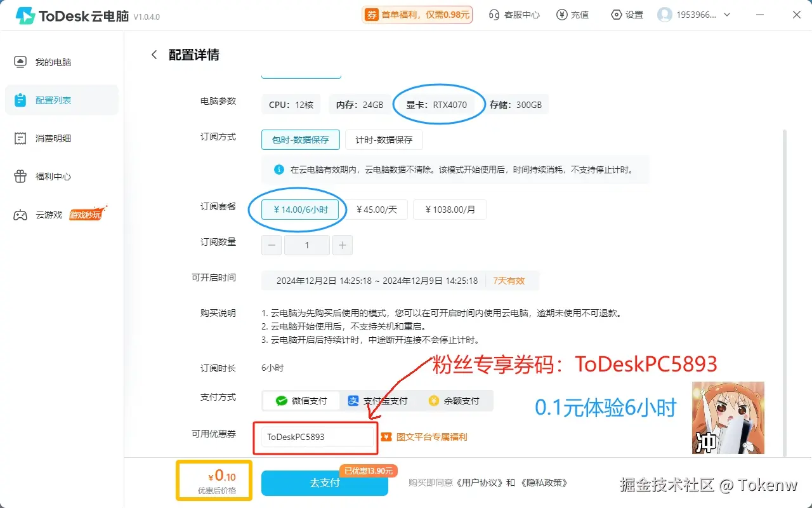This screenshot has height=508, width=812.
Task: Click the 配置列表 clipboard icon
Action: pyautogui.click(x=20, y=100)
